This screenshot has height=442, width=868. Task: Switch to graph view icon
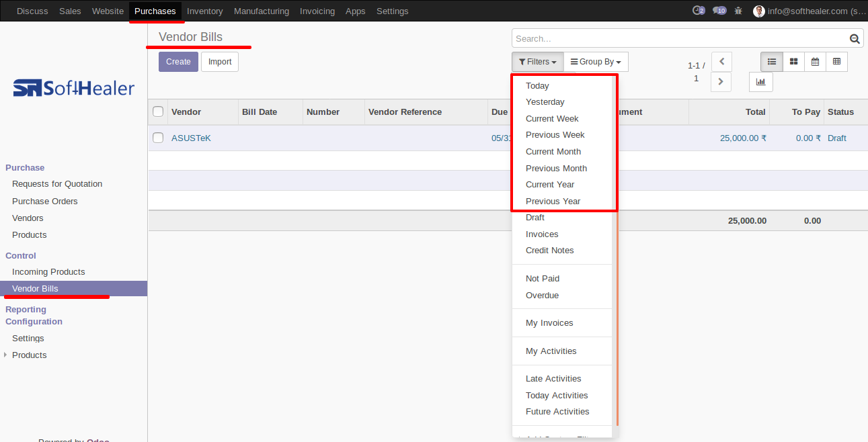tap(761, 82)
